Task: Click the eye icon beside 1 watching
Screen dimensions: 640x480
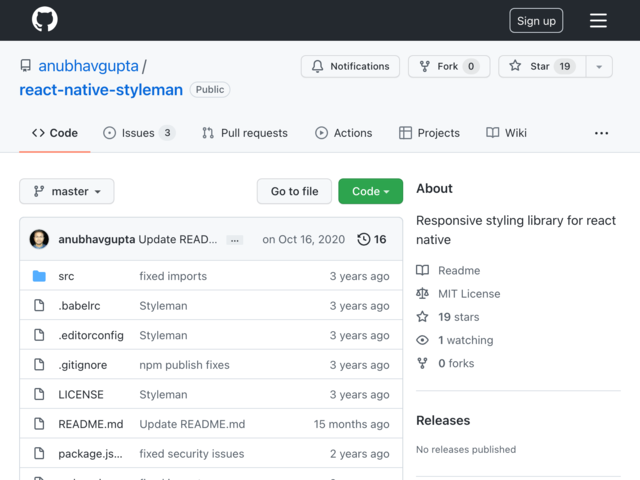Action: [x=422, y=340]
